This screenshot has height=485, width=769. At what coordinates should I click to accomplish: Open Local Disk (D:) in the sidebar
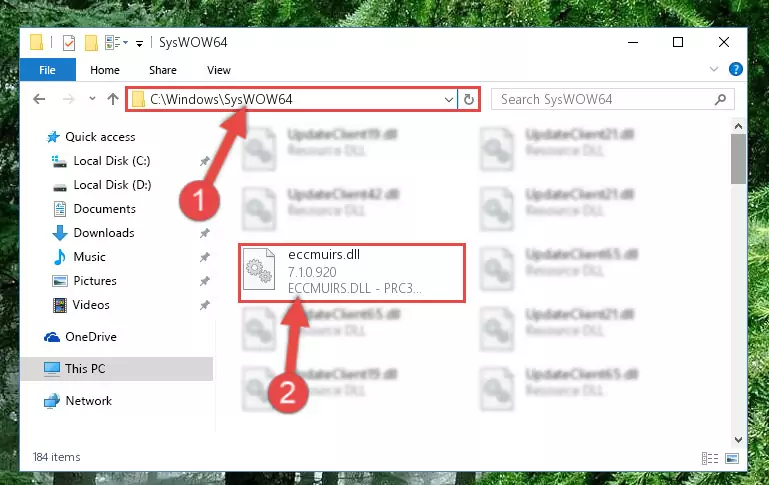[x=112, y=185]
